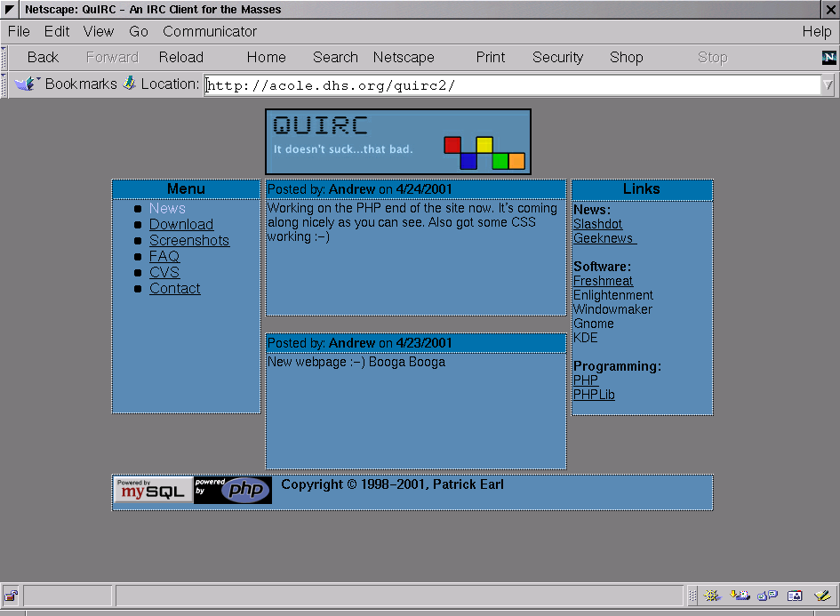Click the Powered by MySQL badge
The image size is (840, 616).
point(153,490)
